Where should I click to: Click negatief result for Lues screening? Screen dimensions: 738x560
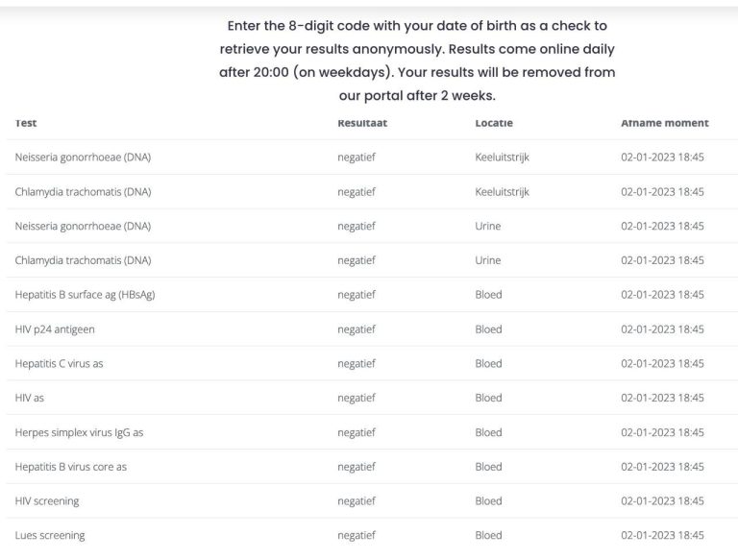(x=357, y=536)
